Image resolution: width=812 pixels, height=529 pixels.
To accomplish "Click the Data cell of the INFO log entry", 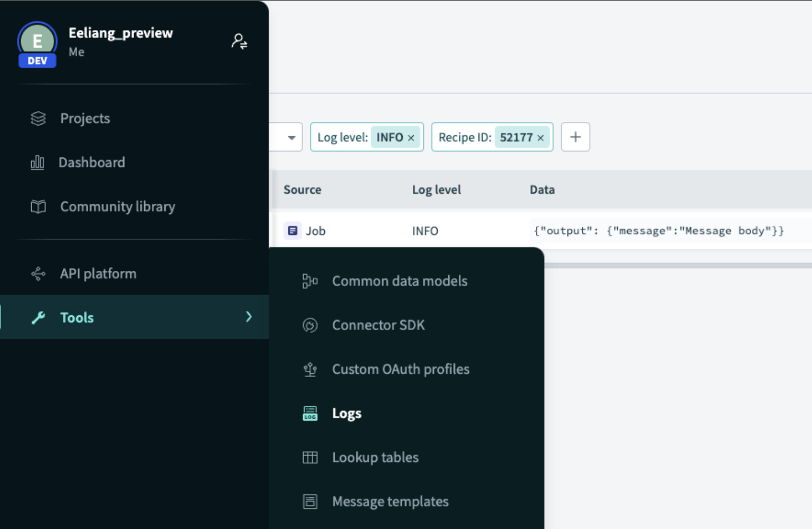I will (658, 231).
